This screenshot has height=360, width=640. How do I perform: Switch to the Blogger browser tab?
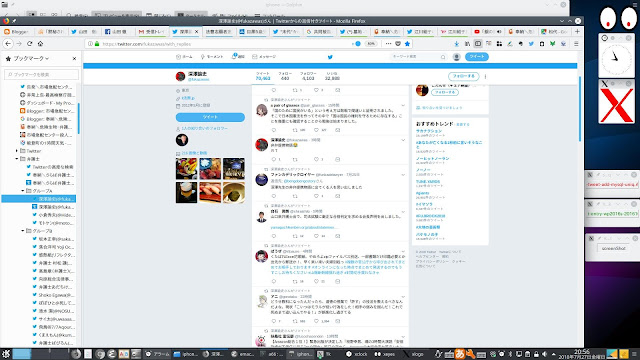click(16, 31)
